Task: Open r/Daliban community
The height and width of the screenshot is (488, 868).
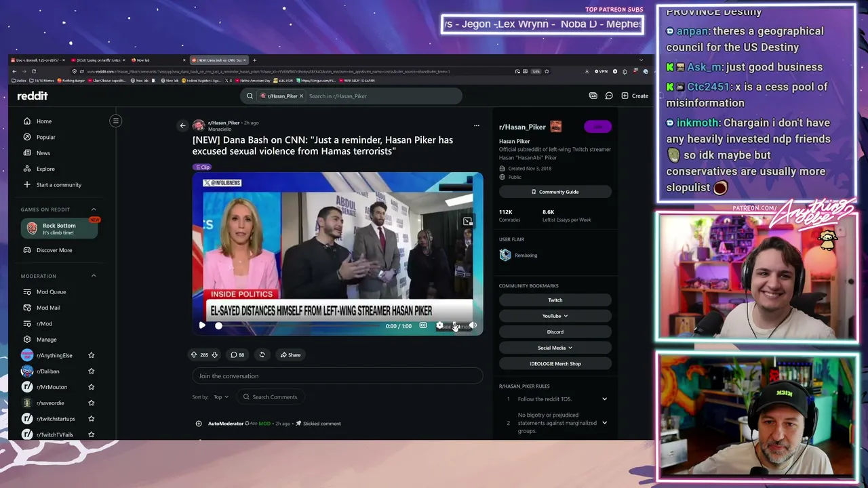Action: [47, 371]
